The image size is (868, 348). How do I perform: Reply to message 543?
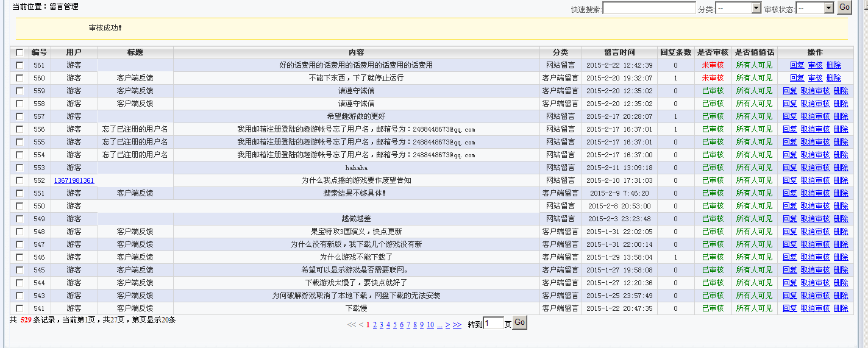tap(789, 296)
